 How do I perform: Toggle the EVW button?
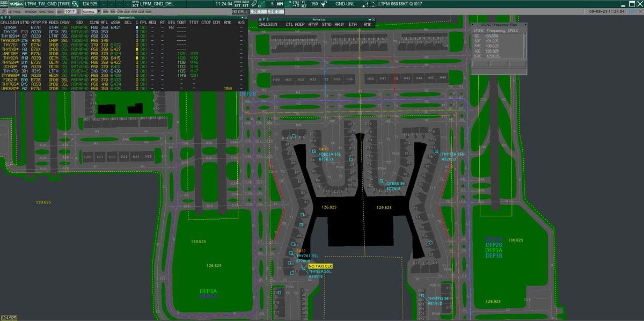click(x=134, y=11)
